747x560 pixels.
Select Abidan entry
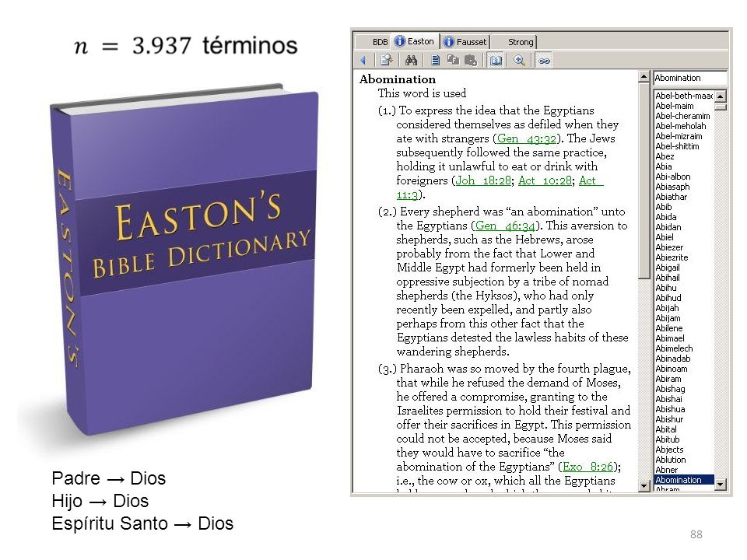point(668,227)
